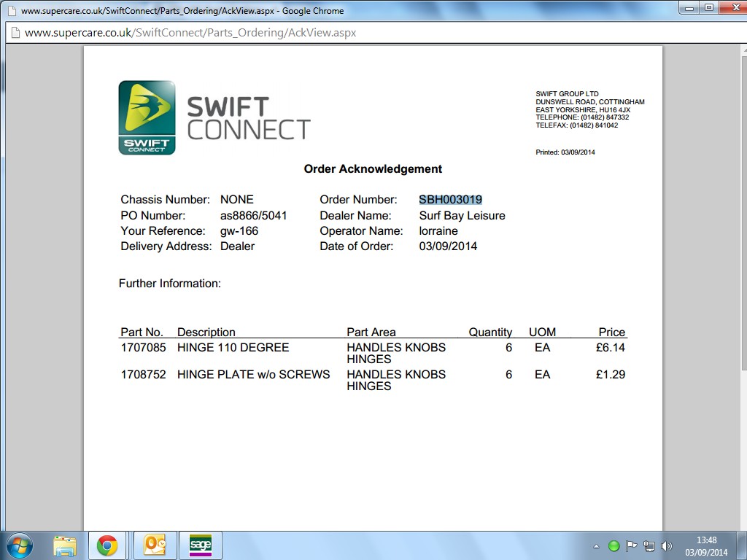Screen dimensions: 747x560
Task: Click 'Printed: 03/09/2014' text
Action: (x=565, y=152)
